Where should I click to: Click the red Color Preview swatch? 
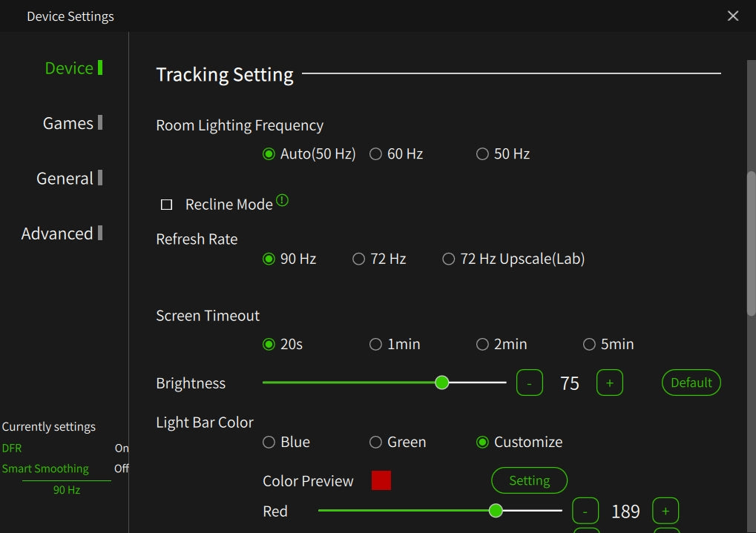click(x=381, y=480)
